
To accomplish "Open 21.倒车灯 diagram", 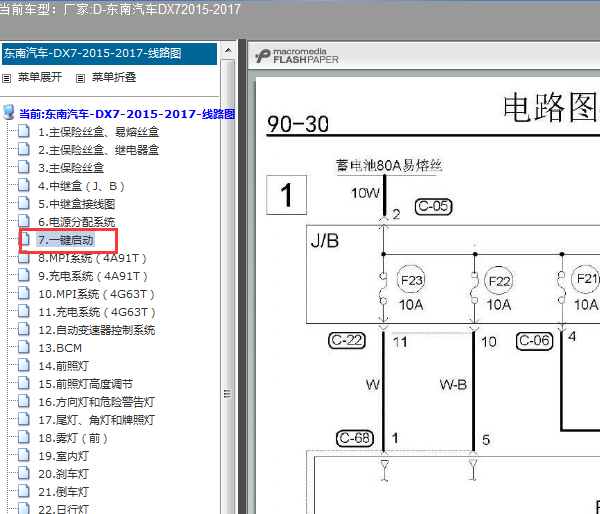I will point(64,492).
